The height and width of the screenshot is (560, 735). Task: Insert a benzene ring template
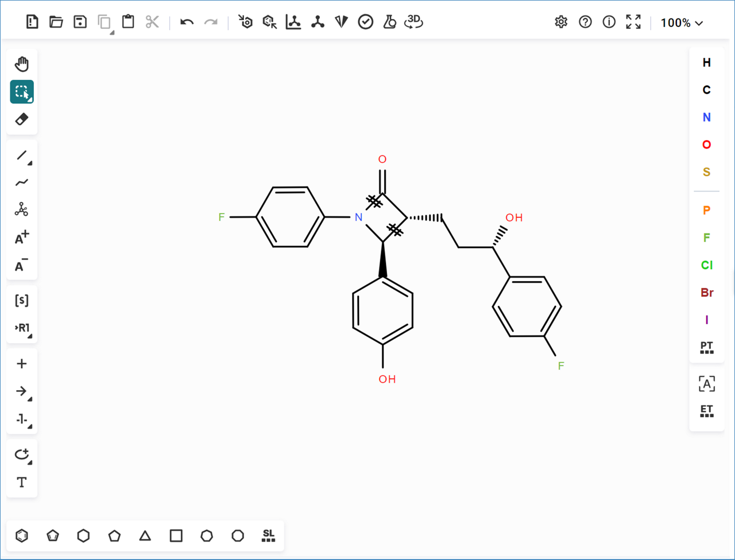point(22,536)
